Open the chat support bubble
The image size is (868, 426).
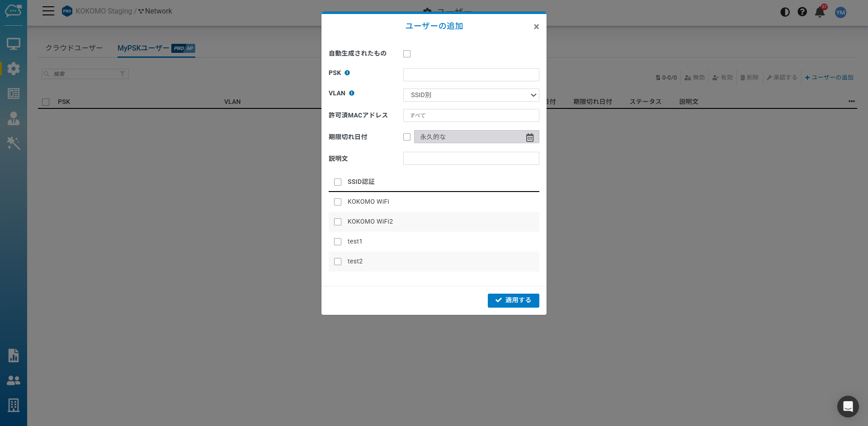click(848, 407)
